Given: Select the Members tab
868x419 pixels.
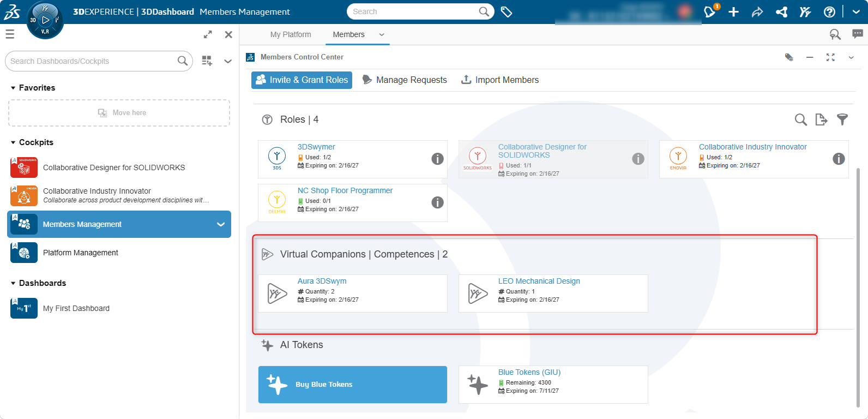Looking at the screenshot, I should point(349,34).
